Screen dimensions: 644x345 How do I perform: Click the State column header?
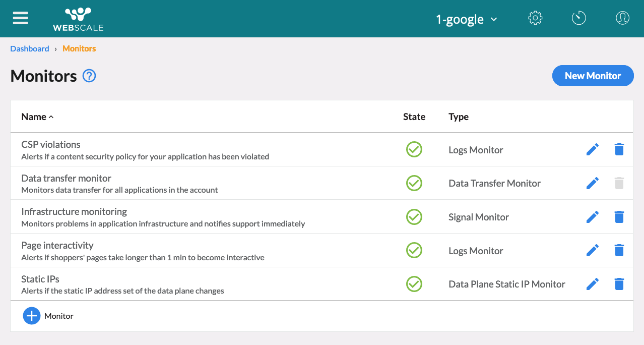pyautogui.click(x=414, y=117)
